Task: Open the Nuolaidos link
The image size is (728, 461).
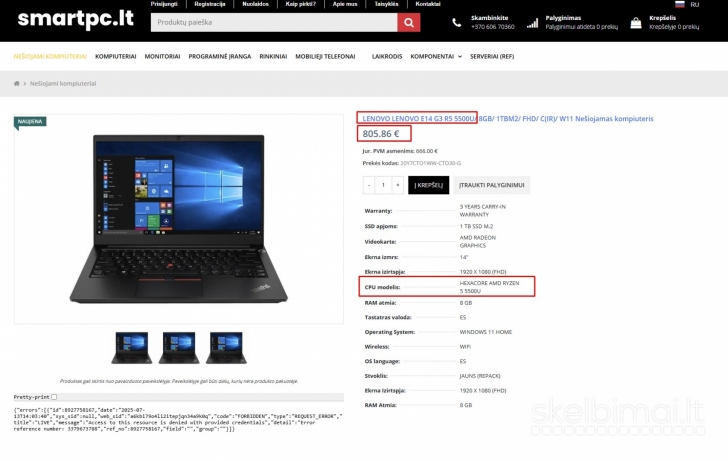Action: [255, 4]
